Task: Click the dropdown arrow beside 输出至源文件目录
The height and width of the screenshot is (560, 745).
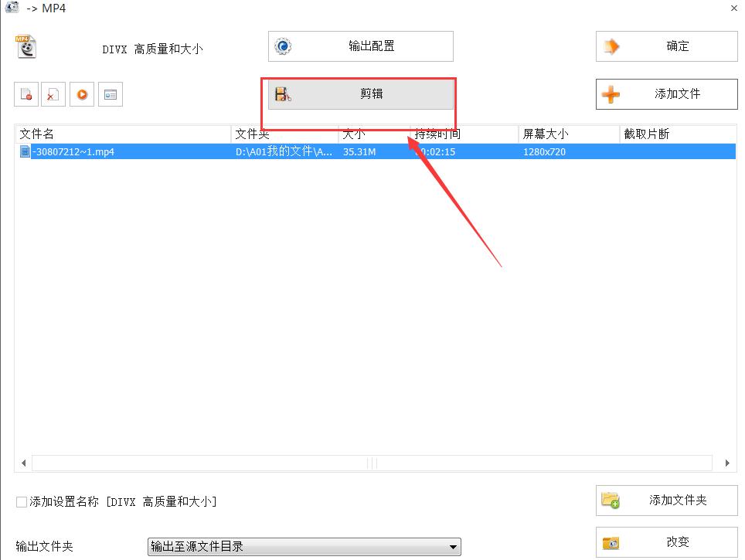Action: pos(453,546)
